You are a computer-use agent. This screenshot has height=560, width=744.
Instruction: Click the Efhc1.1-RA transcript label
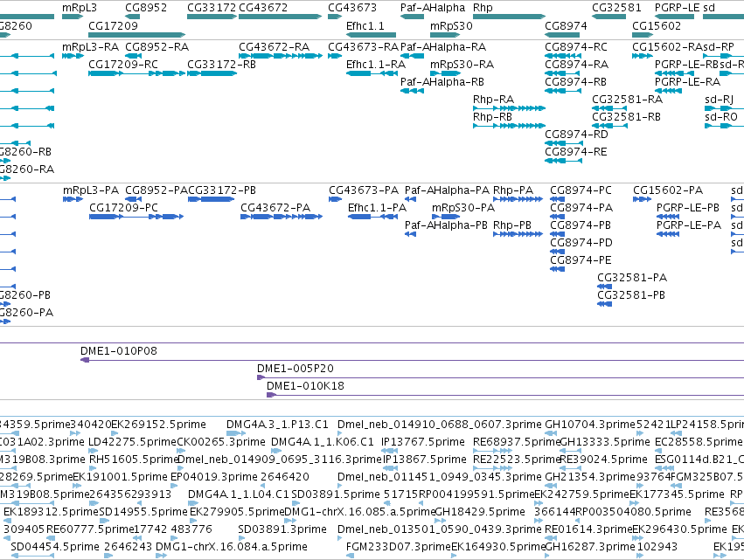point(376,65)
